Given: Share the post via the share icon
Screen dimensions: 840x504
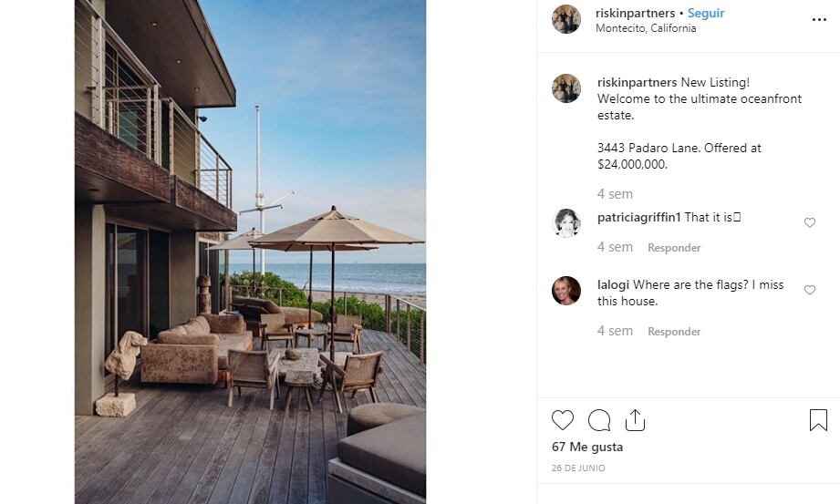Looking at the screenshot, I should pyautogui.click(x=635, y=420).
